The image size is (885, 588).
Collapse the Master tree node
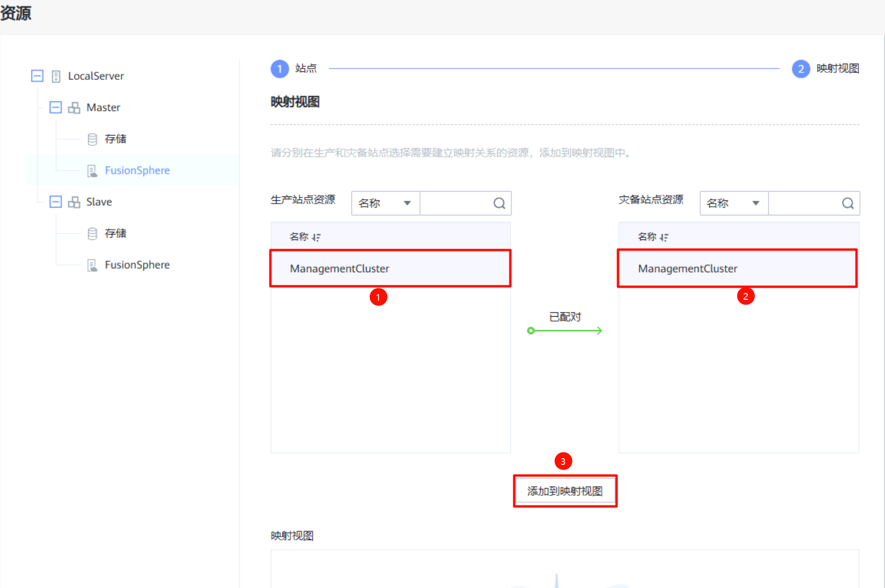pyautogui.click(x=56, y=107)
